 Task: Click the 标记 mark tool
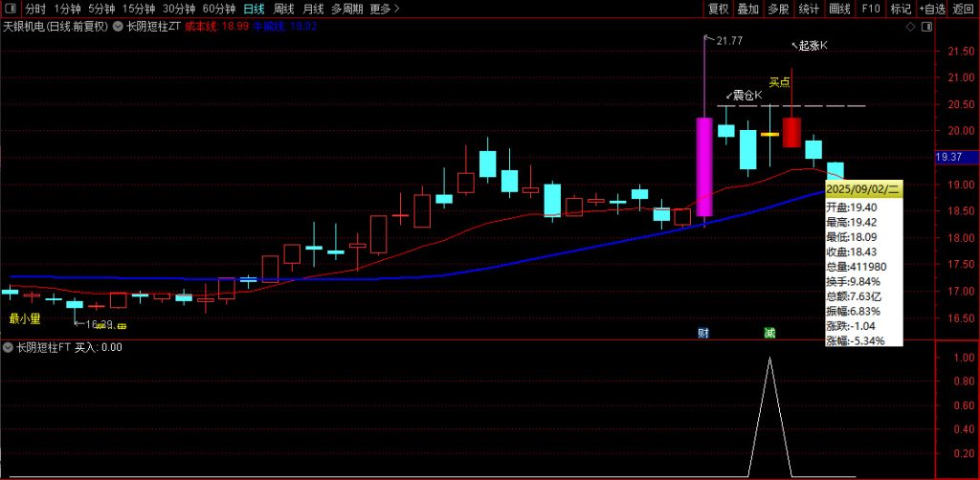pyautogui.click(x=900, y=9)
